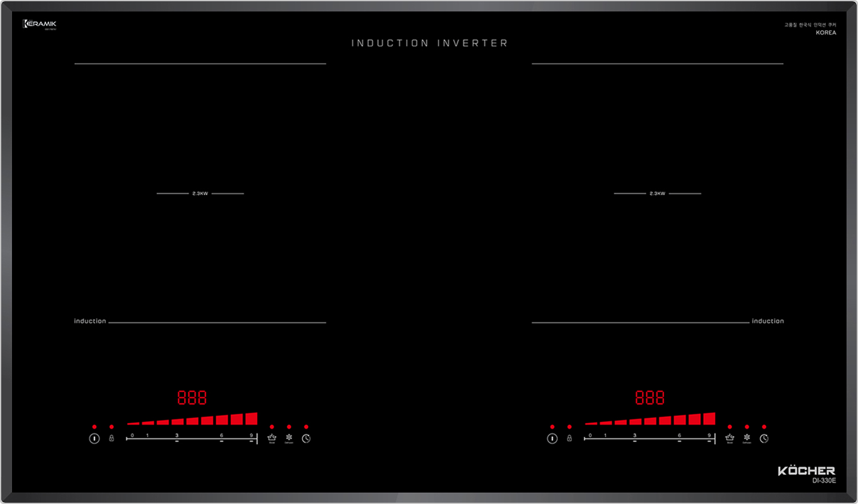Click the Keramik logo in top corner

coord(39,24)
